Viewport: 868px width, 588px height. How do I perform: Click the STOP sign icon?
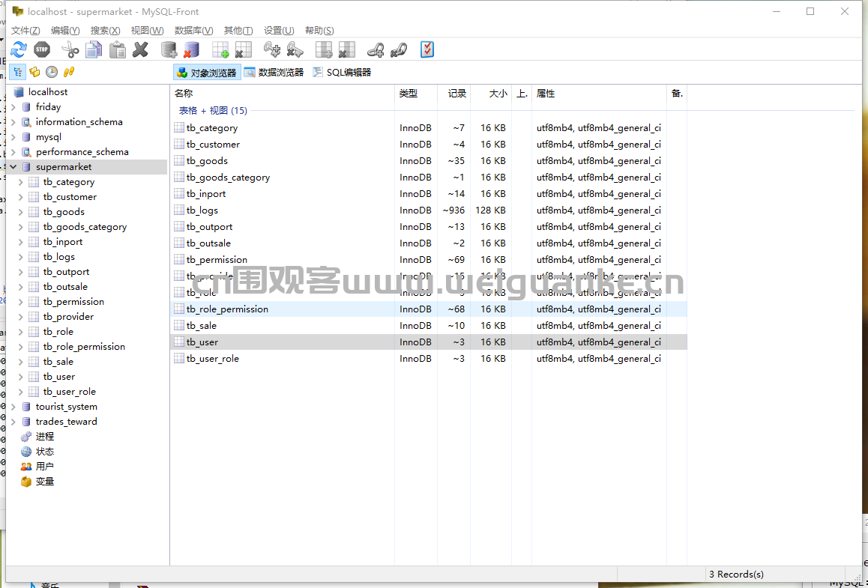click(42, 49)
